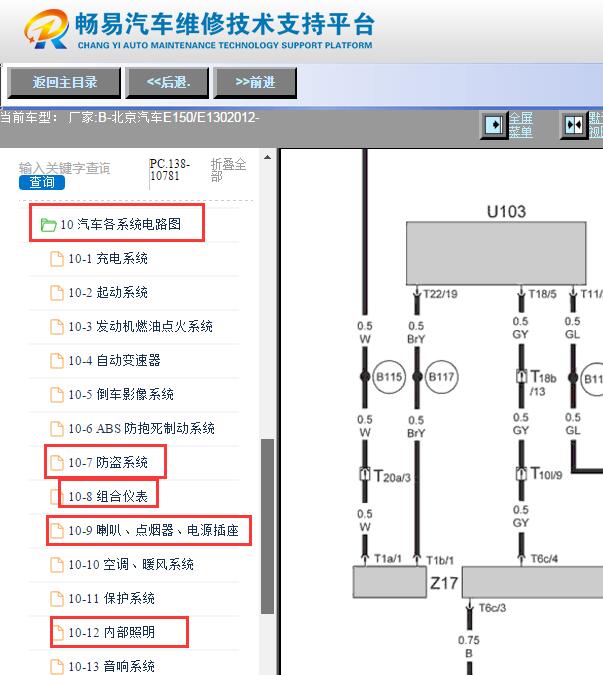Open 10-9 喇叭、点烟器、电源插座
The image size is (603, 675).
pos(153,530)
